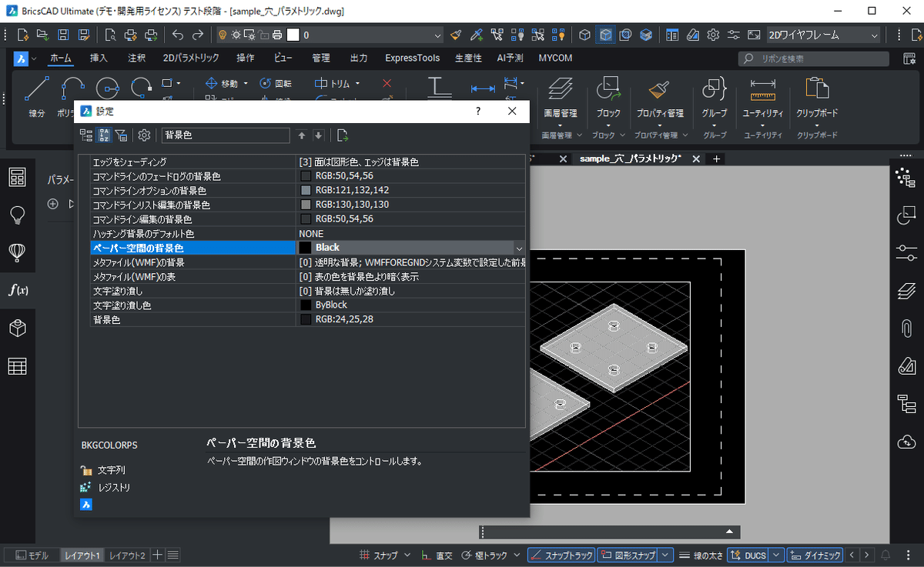Open the layer selector dropdown in toolbar

click(438, 35)
